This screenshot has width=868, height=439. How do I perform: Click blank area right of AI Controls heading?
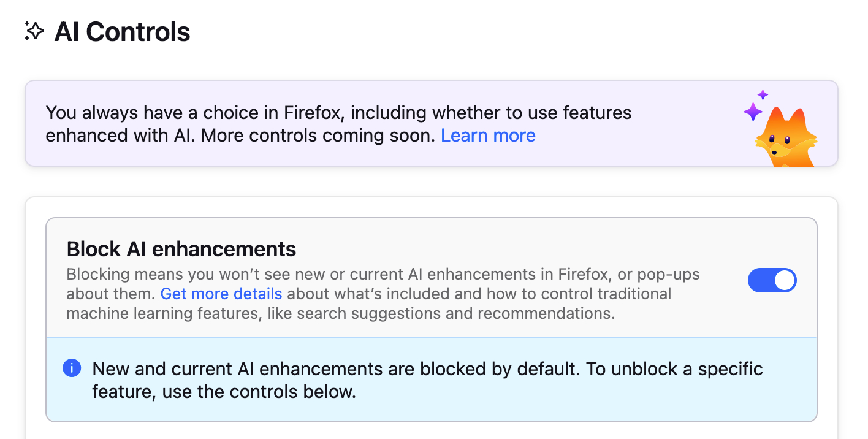coord(490,32)
